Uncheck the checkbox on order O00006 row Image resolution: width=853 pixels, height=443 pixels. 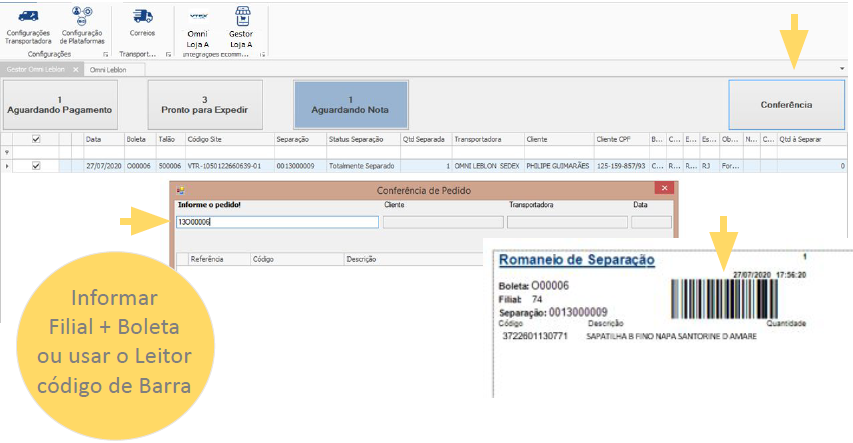[37, 166]
